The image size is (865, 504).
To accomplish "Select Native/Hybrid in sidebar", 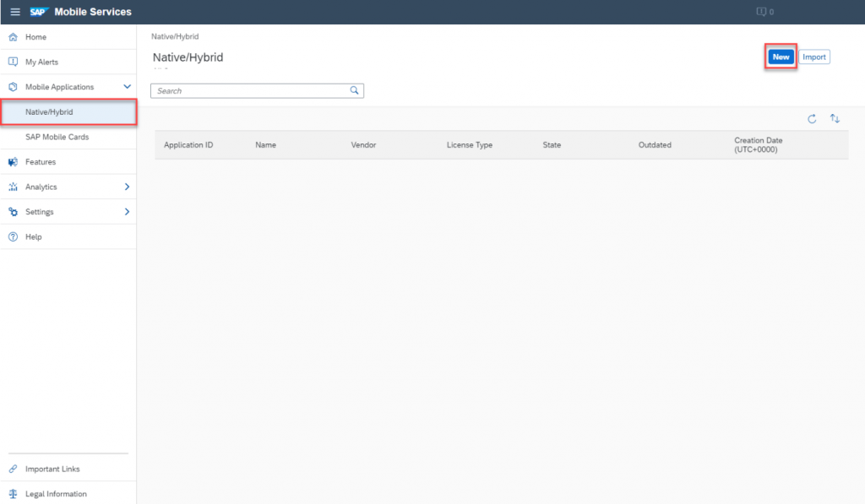I will point(68,112).
